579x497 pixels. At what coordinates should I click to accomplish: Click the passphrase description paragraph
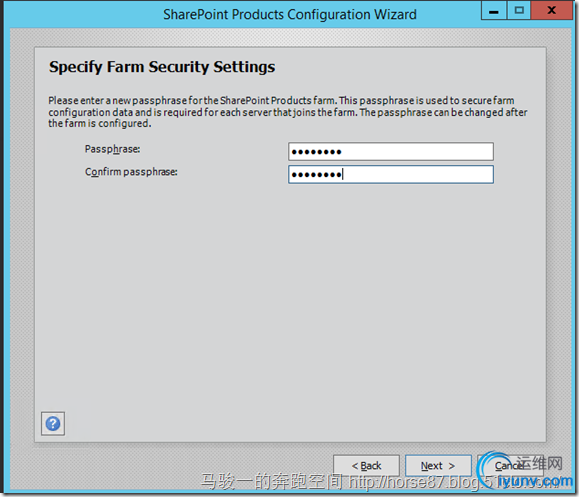pyautogui.click(x=288, y=112)
